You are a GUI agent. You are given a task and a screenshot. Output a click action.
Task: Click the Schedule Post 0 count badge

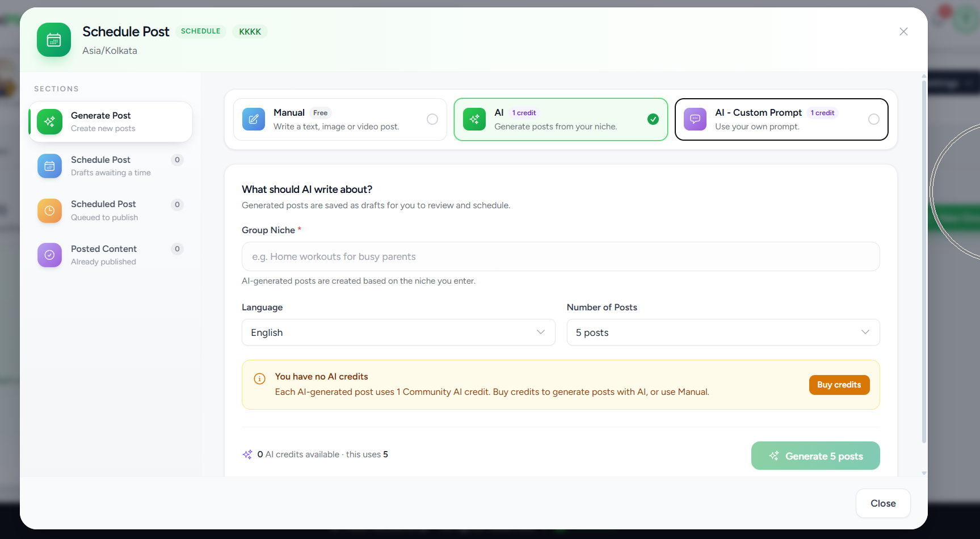click(x=177, y=160)
